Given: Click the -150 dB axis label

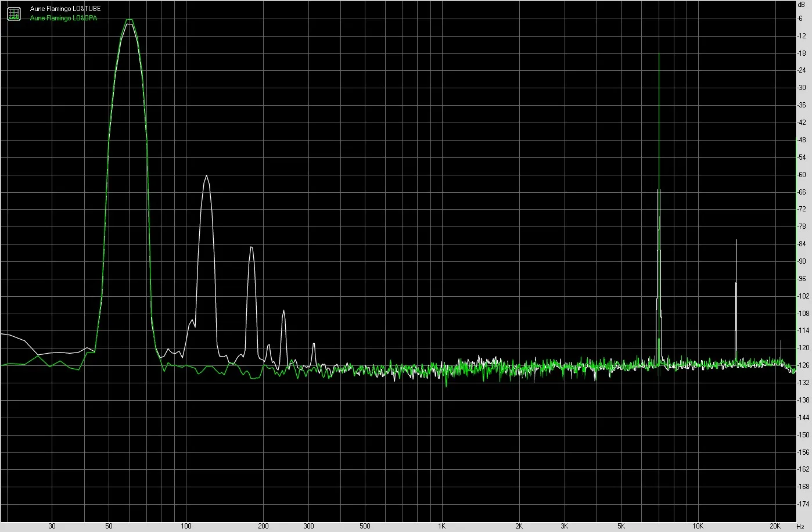Looking at the screenshot, I should click(x=803, y=434).
